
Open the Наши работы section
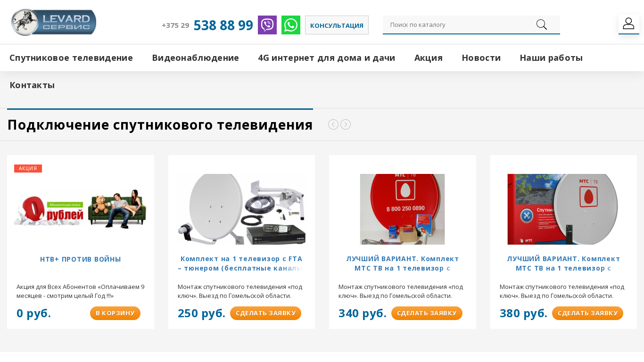(x=551, y=58)
